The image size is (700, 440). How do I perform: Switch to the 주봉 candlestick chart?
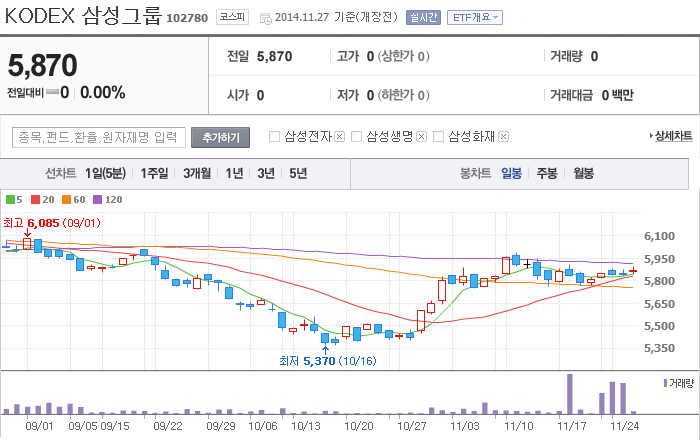547,173
